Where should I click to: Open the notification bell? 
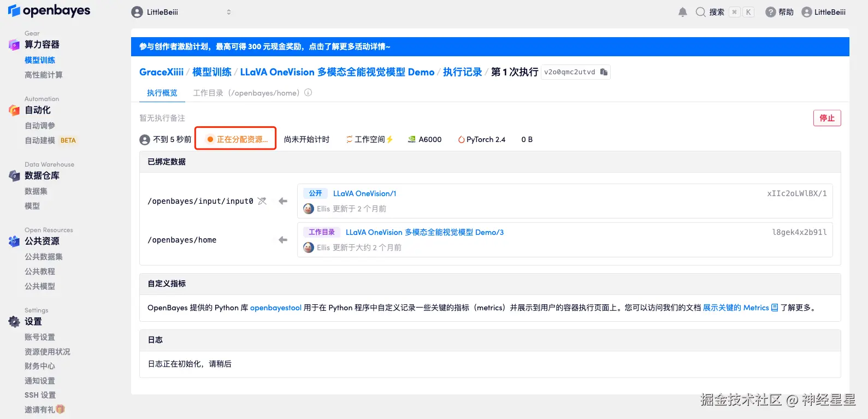pyautogui.click(x=683, y=12)
